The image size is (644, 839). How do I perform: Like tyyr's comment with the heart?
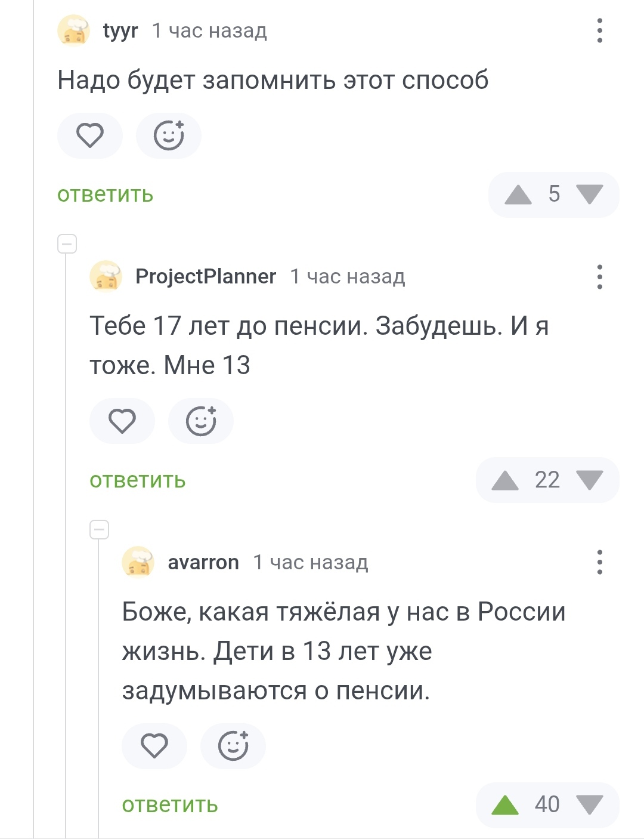[90, 135]
